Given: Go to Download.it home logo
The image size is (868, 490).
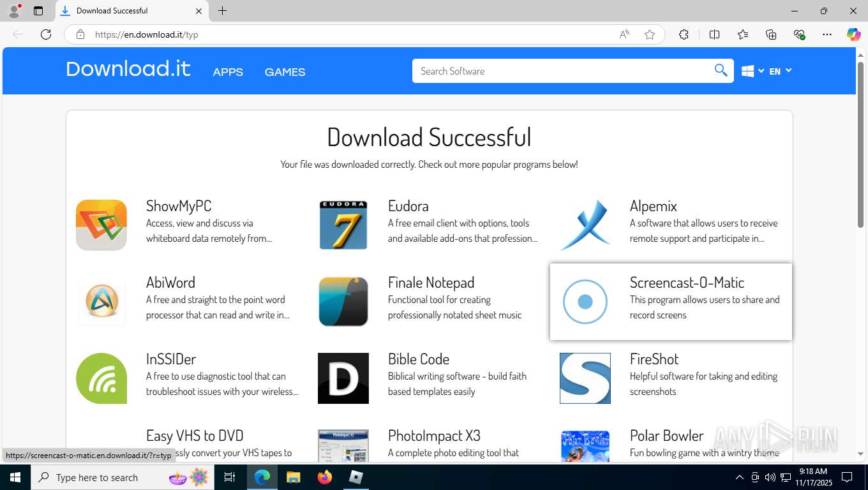Looking at the screenshot, I should coord(128,68).
